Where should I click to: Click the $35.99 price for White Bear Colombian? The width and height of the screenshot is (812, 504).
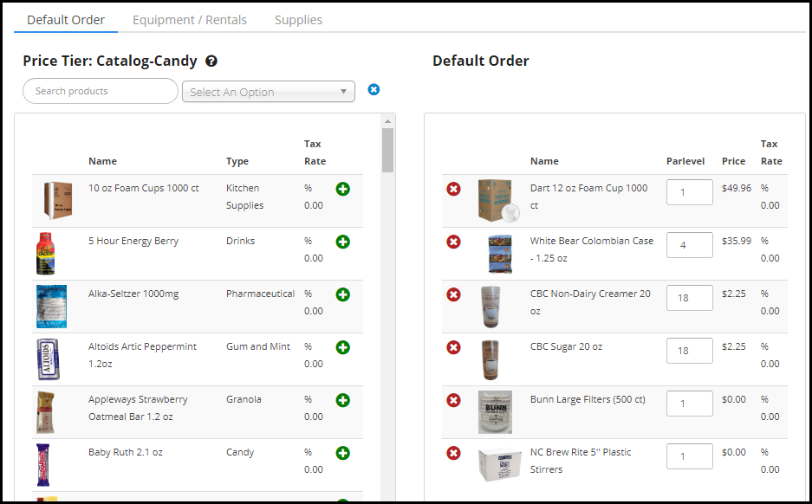click(737, 241)
